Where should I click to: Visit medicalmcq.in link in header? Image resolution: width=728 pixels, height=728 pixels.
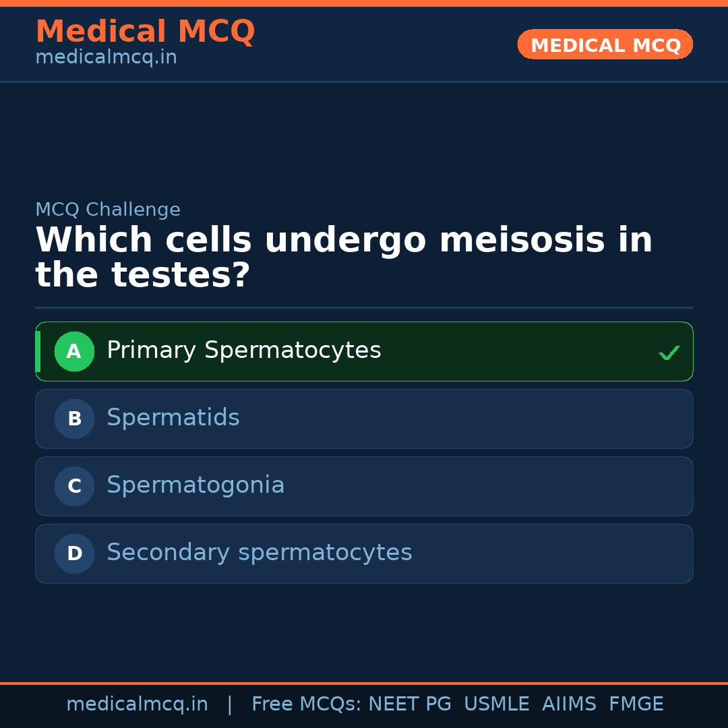click(106, 58)
